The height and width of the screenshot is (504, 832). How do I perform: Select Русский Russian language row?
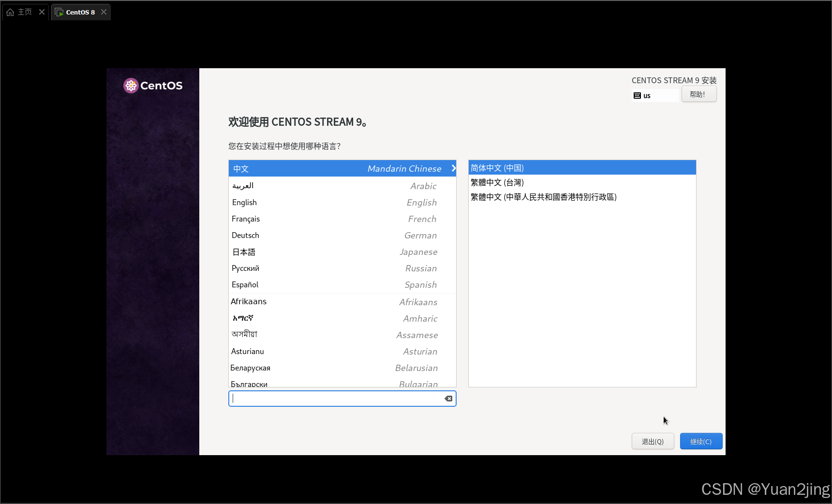[x=342, y=268]
